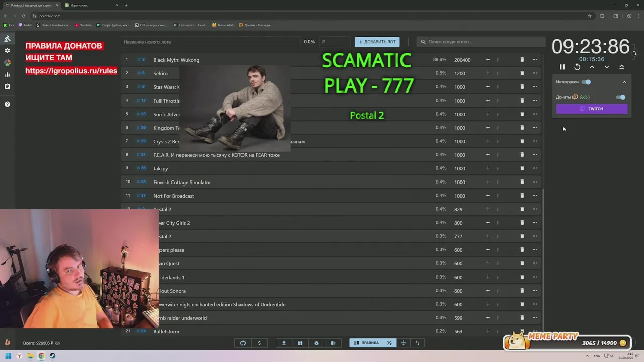Add amount to Sekiro with plus icon
Image resolution: width=644 pixels, height=362 pixels.
(x=488, y=73)
